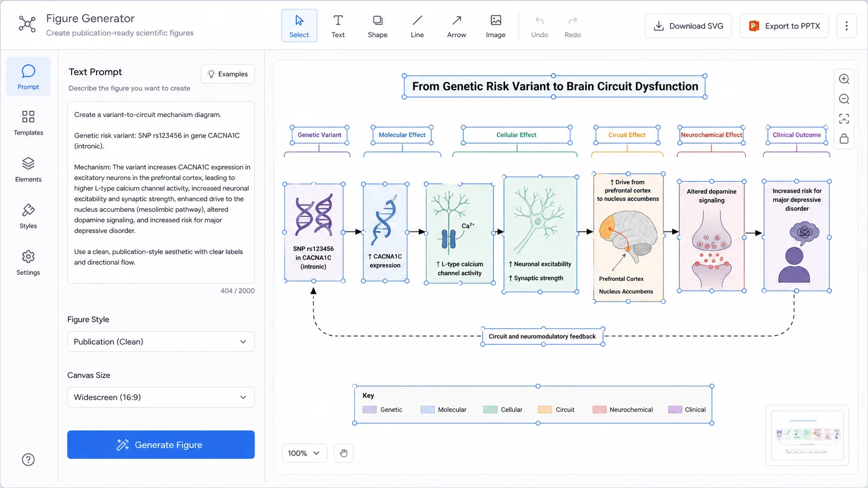Activate the hand pan tool
The height and width of the screenshot is (488, 868).
pos(343,453)
